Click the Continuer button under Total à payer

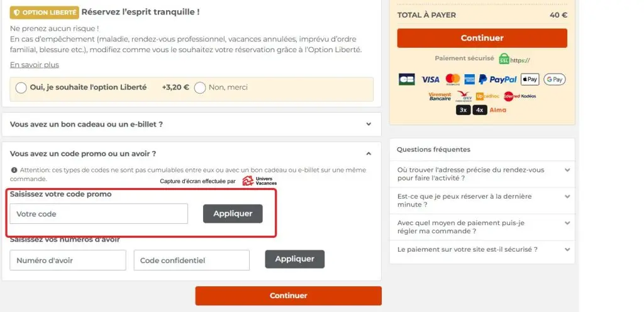482,38
